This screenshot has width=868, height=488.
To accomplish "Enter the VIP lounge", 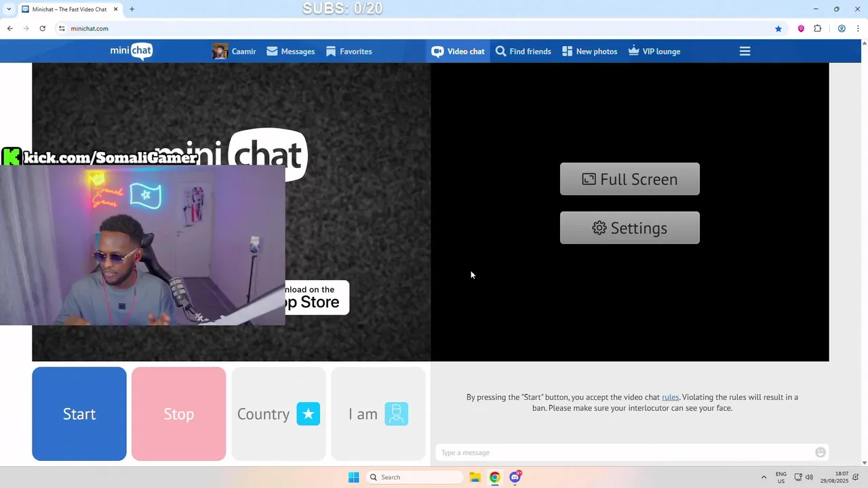I will tap(654, 52).
